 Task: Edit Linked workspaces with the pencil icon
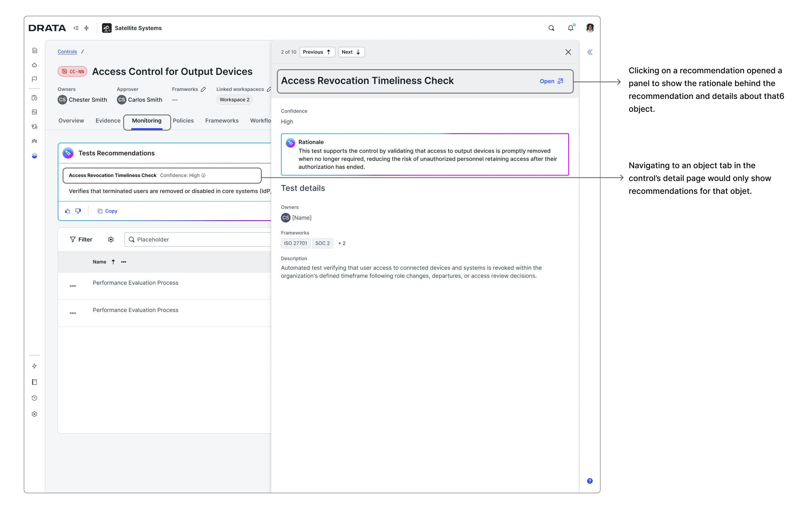269,89
